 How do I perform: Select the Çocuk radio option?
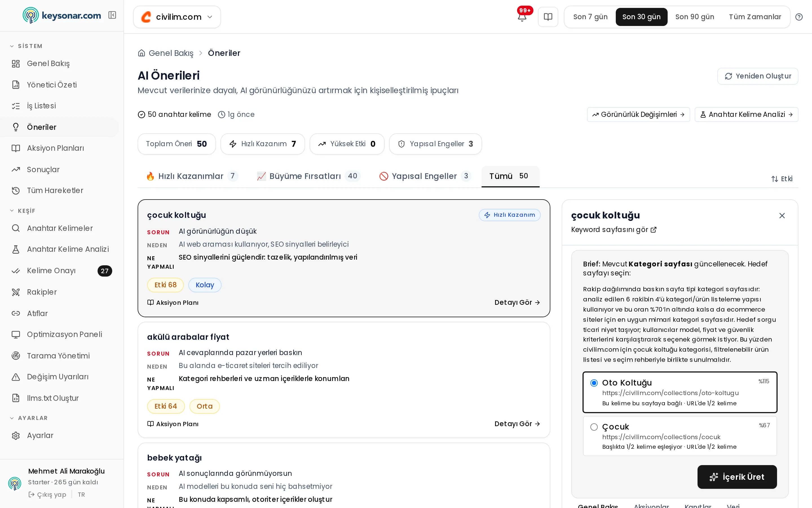click(x=594, y=427)
